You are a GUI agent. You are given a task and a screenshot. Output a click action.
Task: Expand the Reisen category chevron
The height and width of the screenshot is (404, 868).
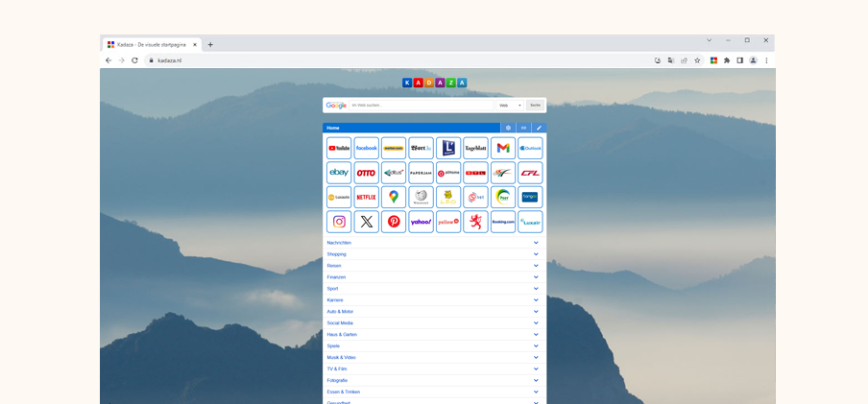[536, 266]
